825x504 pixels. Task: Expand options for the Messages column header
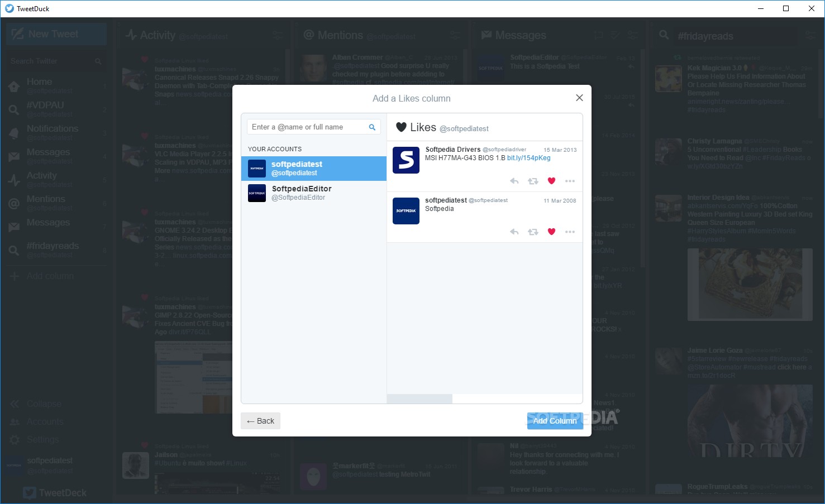pos(632,35)
